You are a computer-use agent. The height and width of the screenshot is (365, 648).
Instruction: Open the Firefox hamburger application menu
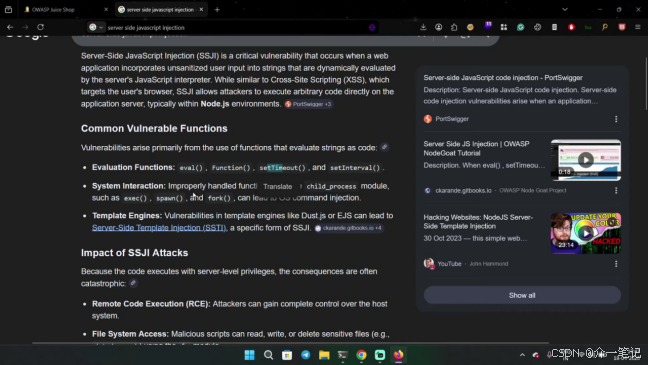click(x=638, y=27)
